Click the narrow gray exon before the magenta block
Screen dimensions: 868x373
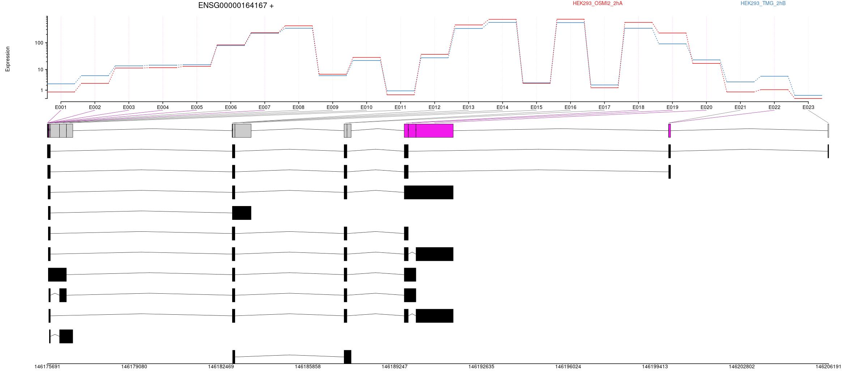[348, 131]
